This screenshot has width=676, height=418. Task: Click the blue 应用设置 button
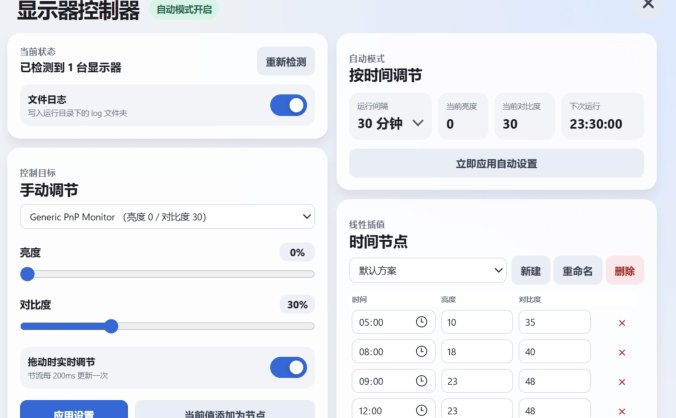[x=74, y=409]
